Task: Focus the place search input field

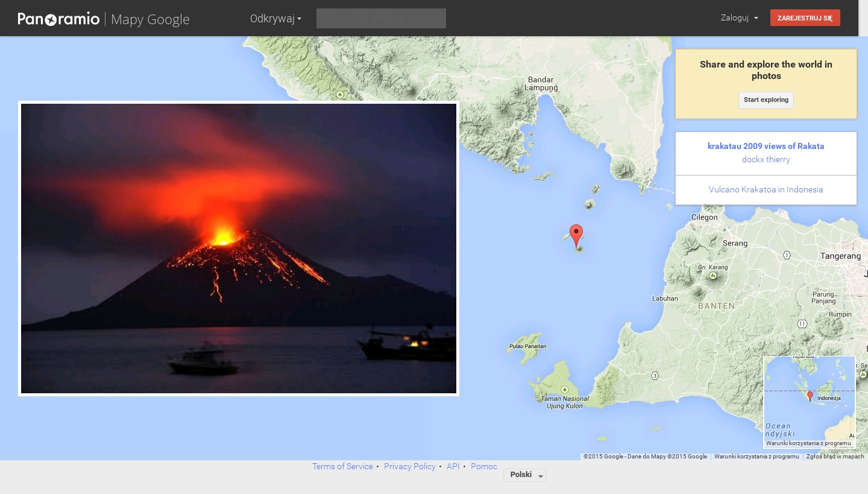Action: pyautogui.click(x=381, y=18)
